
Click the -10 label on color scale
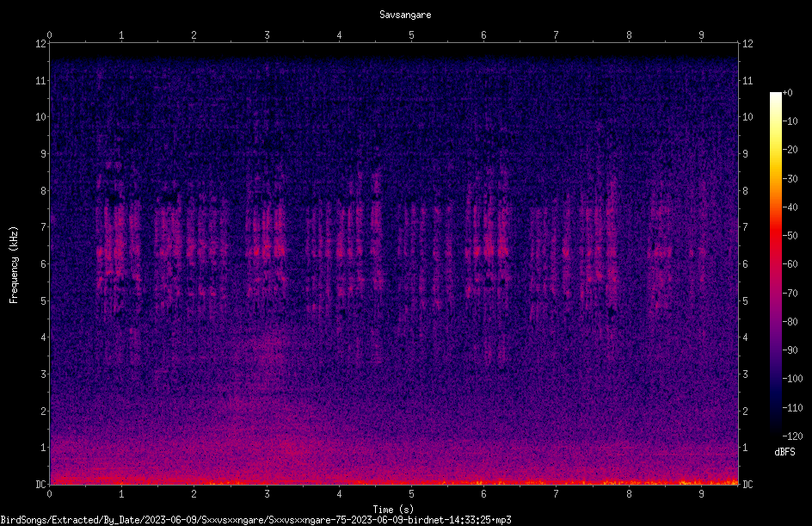pos(790,121)
